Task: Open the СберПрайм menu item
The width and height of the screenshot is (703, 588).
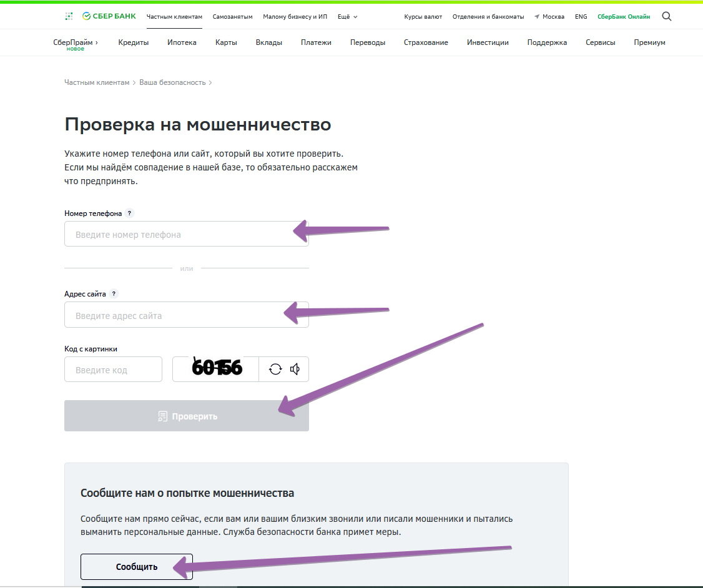Action: click(76, 42)
